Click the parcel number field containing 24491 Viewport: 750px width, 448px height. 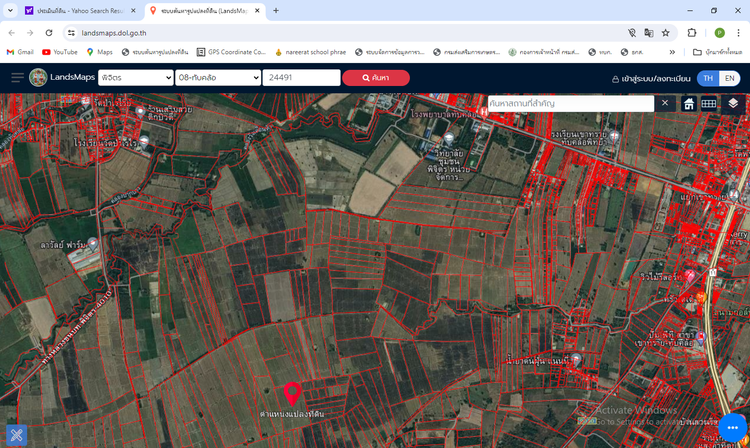click(301, 78)
